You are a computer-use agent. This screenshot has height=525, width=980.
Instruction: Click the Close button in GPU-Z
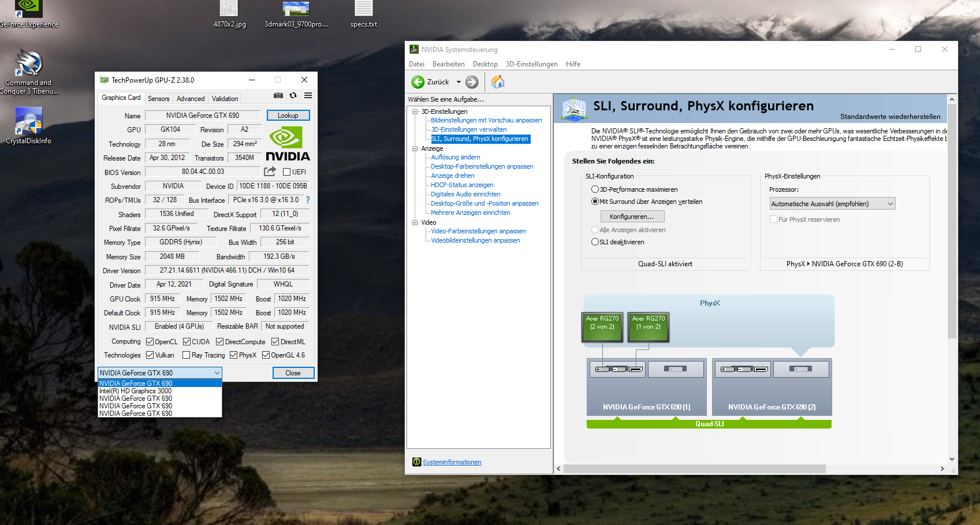(x=293, y=373)
